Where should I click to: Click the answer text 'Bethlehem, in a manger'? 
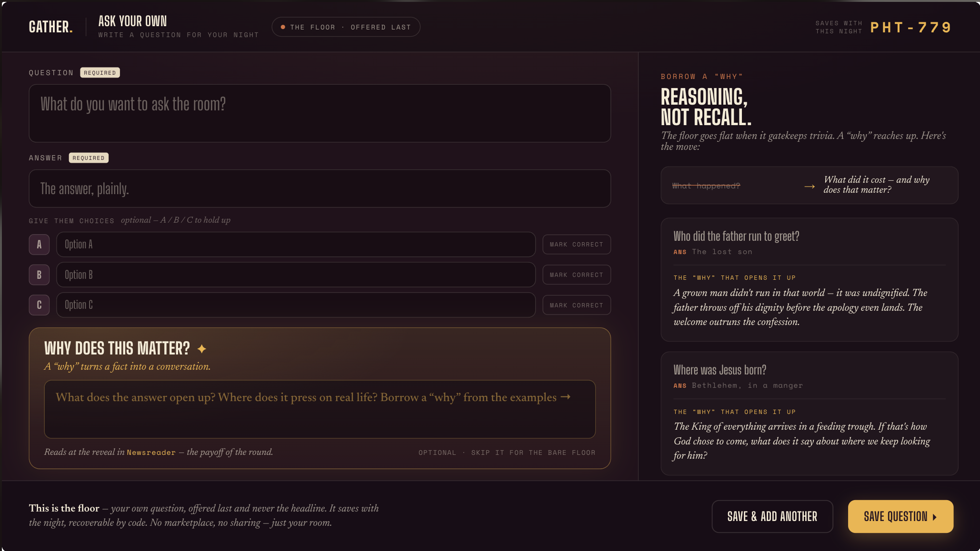pyautogui.click(x=747, y=385)
